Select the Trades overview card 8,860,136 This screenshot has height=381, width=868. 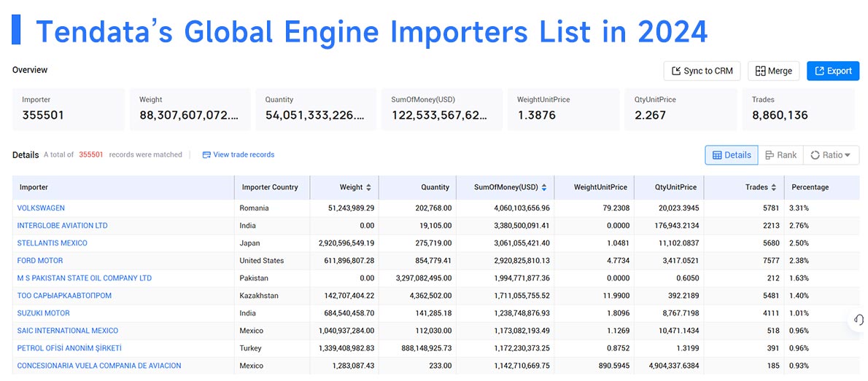click(x=799, y=109)
